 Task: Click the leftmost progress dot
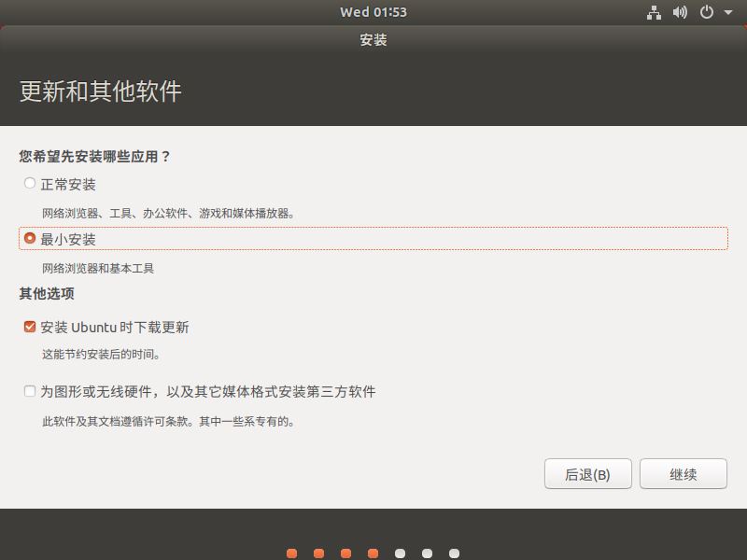[291, 553]
